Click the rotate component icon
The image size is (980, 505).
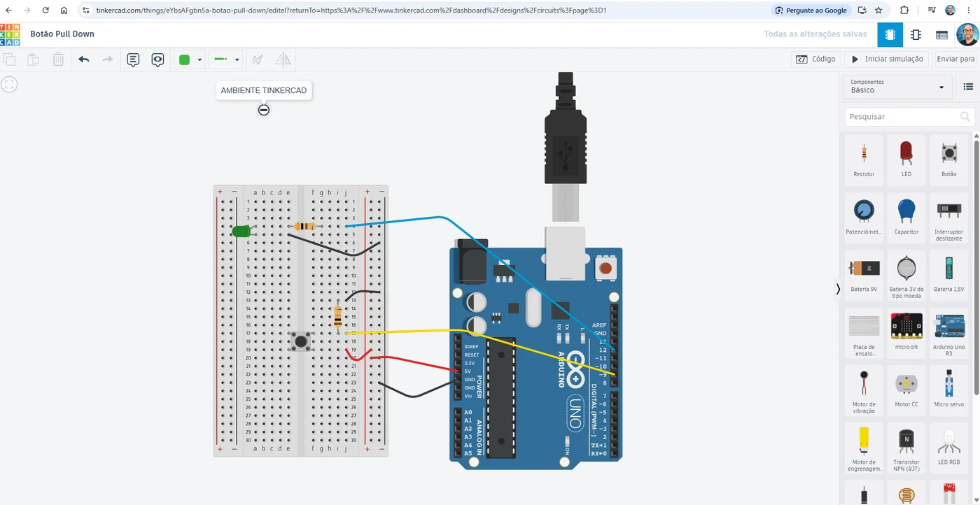[258, 59]
